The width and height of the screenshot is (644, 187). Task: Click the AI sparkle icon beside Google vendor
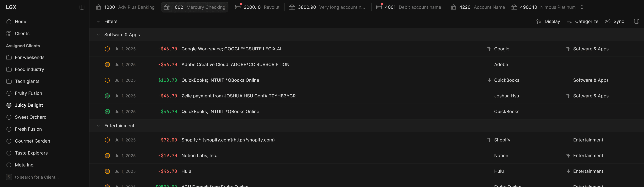coord(489,49)
